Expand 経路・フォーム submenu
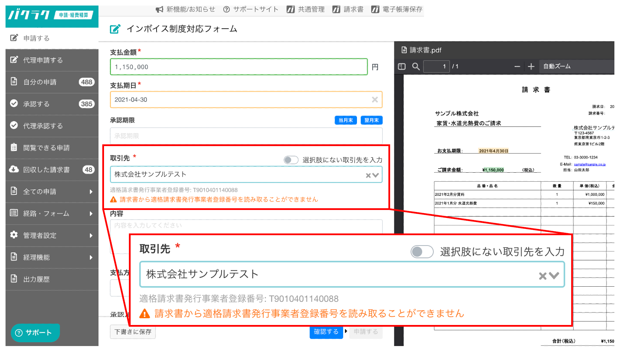Image resolution: width=622 pixels, height=364 pixels. click(52, 213)
